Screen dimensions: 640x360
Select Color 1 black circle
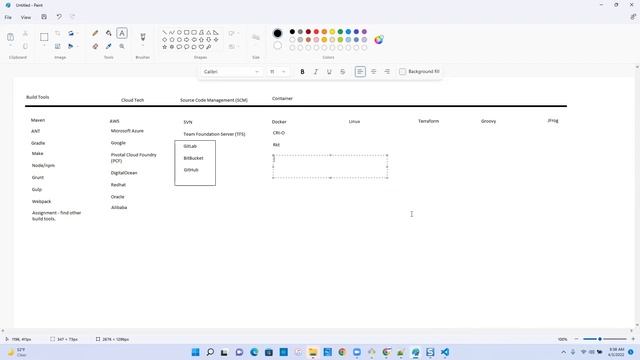[278, 33]
